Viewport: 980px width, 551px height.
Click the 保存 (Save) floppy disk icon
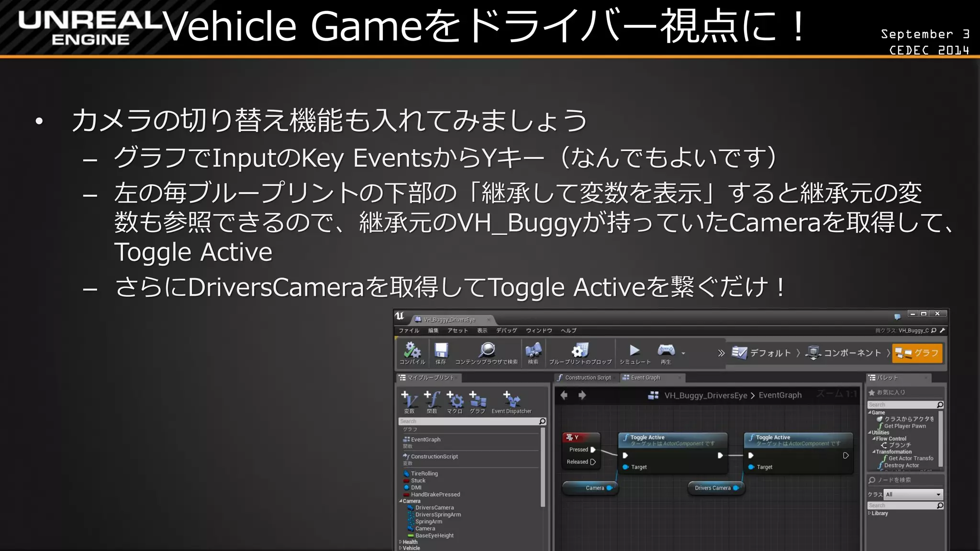(x=441, y=351)
